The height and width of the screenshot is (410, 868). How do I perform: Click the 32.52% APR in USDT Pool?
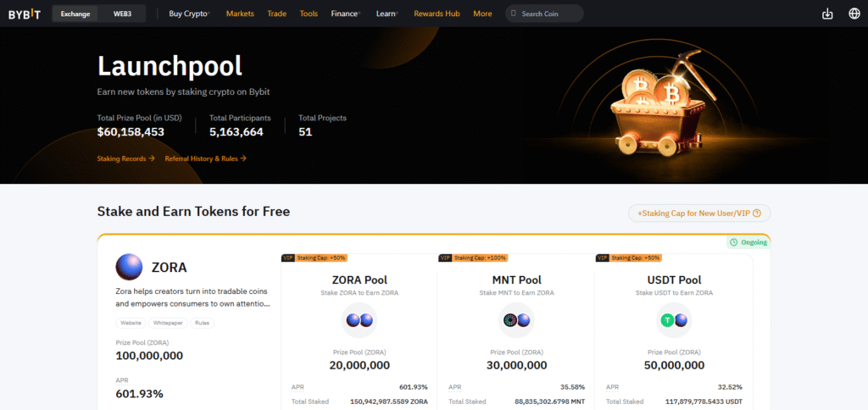731,387
